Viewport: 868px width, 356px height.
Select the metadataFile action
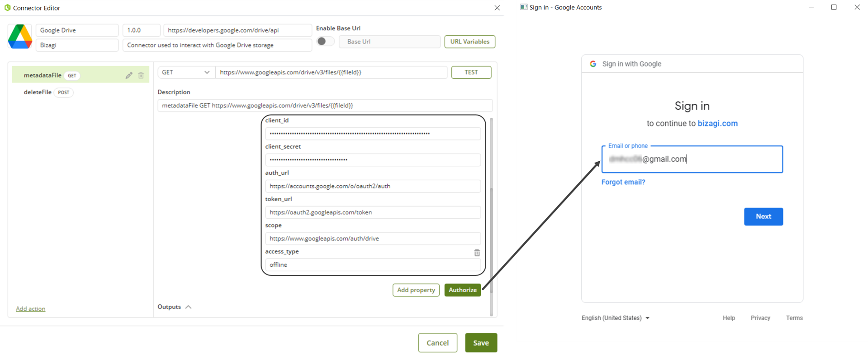[80, 75]
